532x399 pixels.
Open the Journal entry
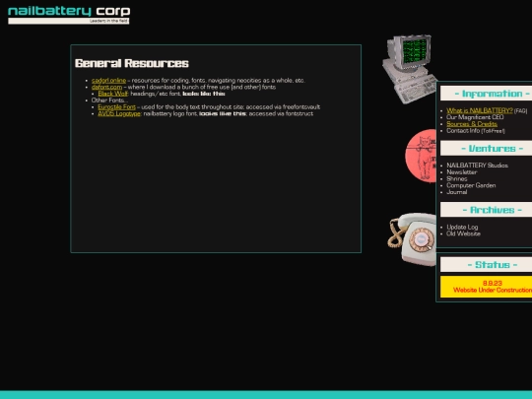point(457,192)
